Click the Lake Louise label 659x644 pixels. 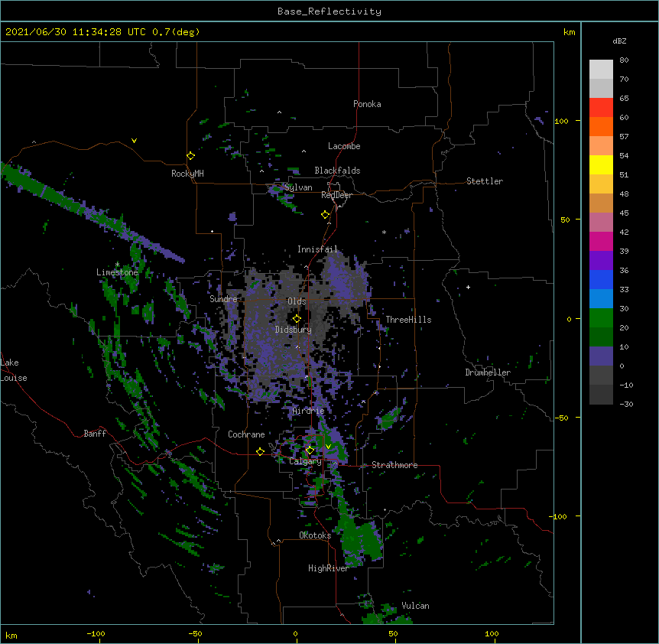point(14,370)
